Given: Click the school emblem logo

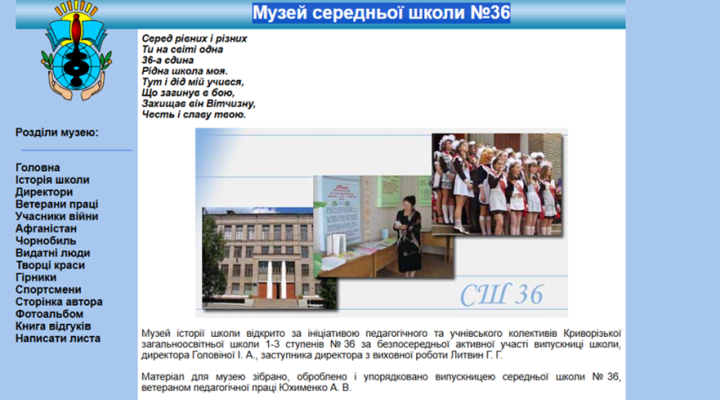Looking at the screenshot, I should tap(77, 57).
